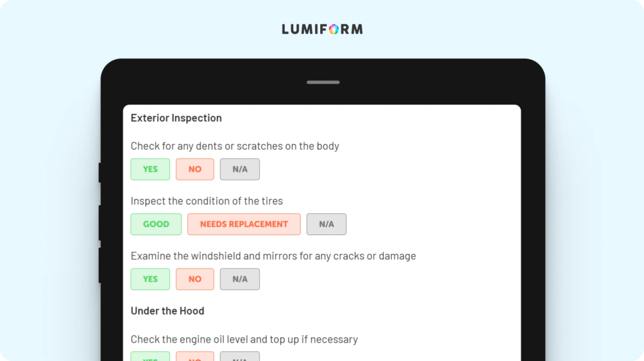Viewport: 644px width, 361px height.
Task: Click the Exterior Inspection section heading
Action: (176, 118)
